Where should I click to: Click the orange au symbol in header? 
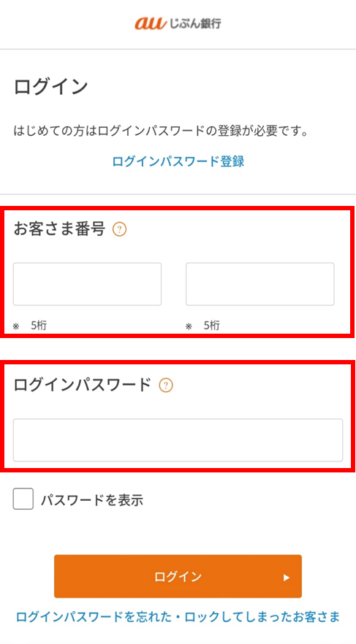click(150, 23)
